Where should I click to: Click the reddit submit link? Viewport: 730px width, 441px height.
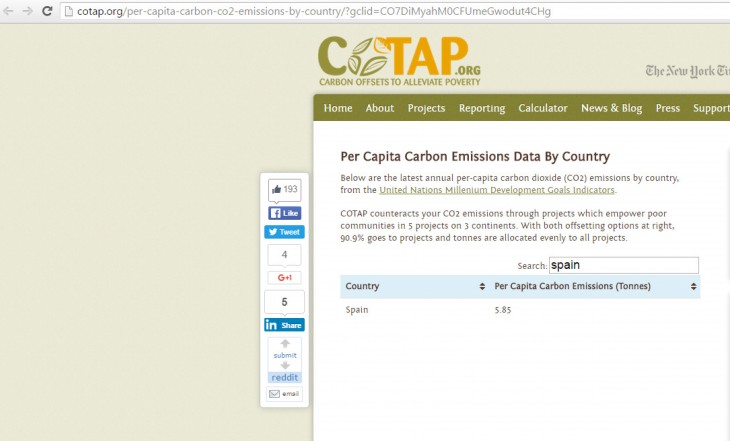(x=285, y=355)
